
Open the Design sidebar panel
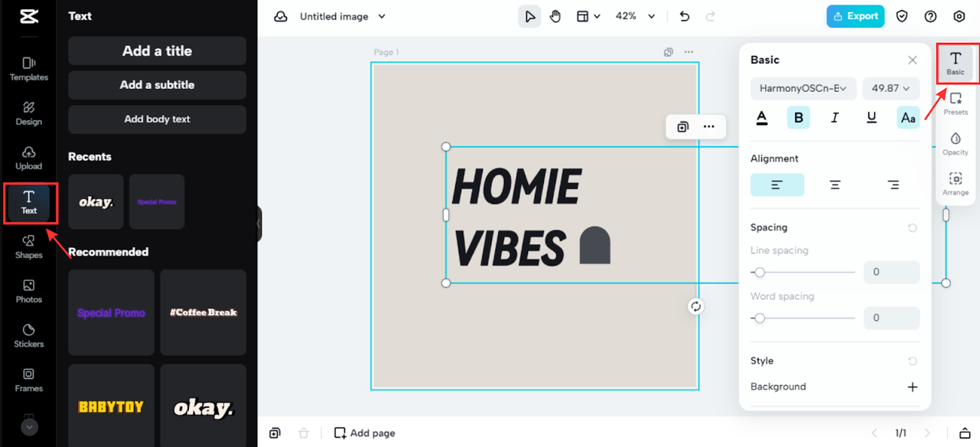click(x=29, y=113)
